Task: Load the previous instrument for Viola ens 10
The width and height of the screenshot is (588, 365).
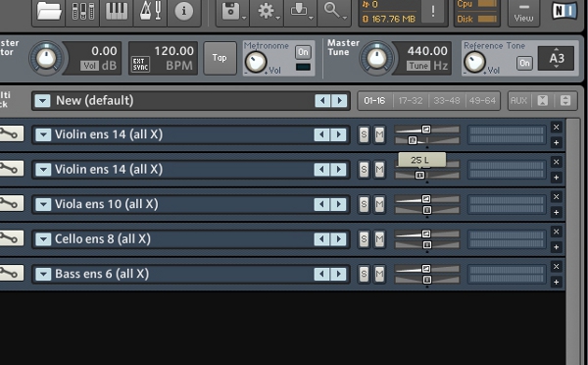Action: [321, 204]
